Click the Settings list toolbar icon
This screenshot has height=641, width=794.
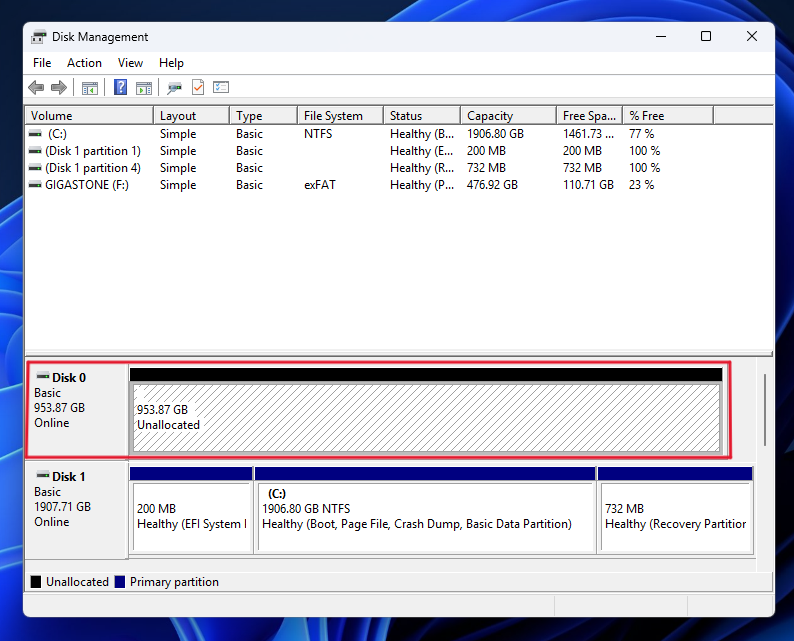pyautogui.click(x=221, y=87)
